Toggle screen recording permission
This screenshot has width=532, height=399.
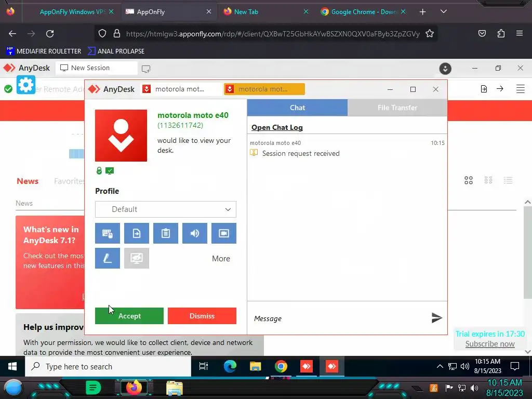pos(224,233)
